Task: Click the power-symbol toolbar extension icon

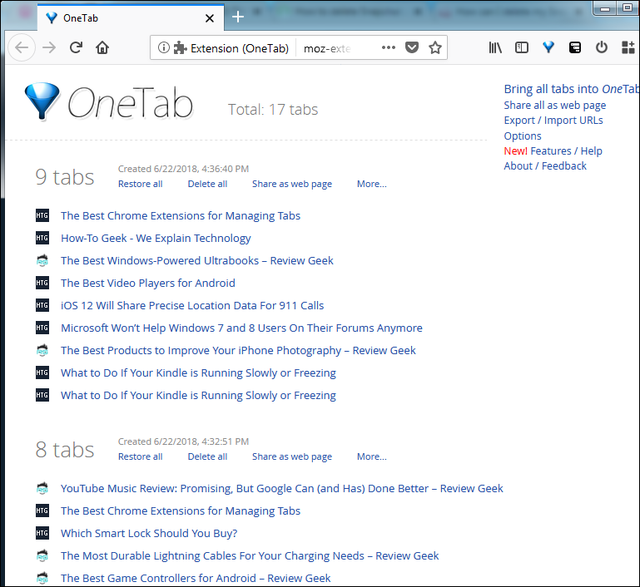Action: [601, 48]
